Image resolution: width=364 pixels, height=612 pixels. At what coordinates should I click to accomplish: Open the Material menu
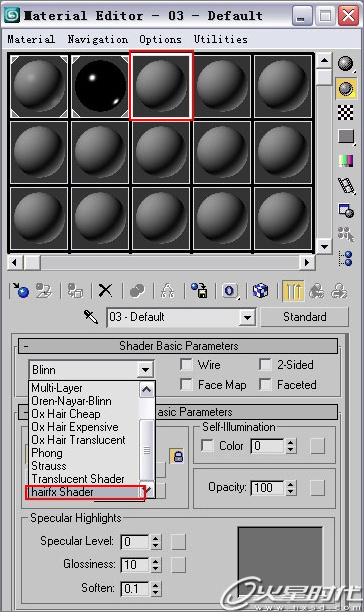(31, 39)
